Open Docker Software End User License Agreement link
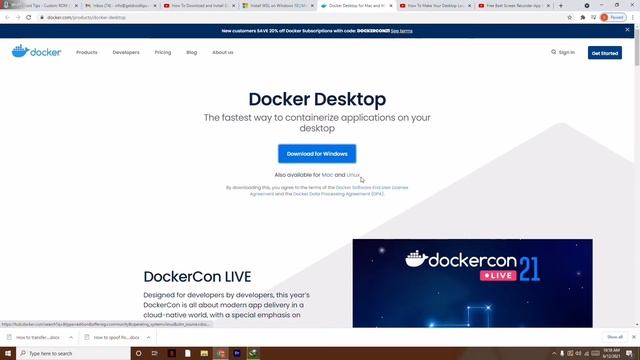 [x=372, y=188]
